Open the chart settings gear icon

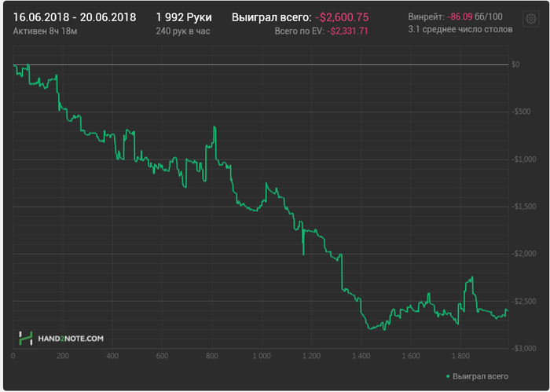click(x=530, y=18)
